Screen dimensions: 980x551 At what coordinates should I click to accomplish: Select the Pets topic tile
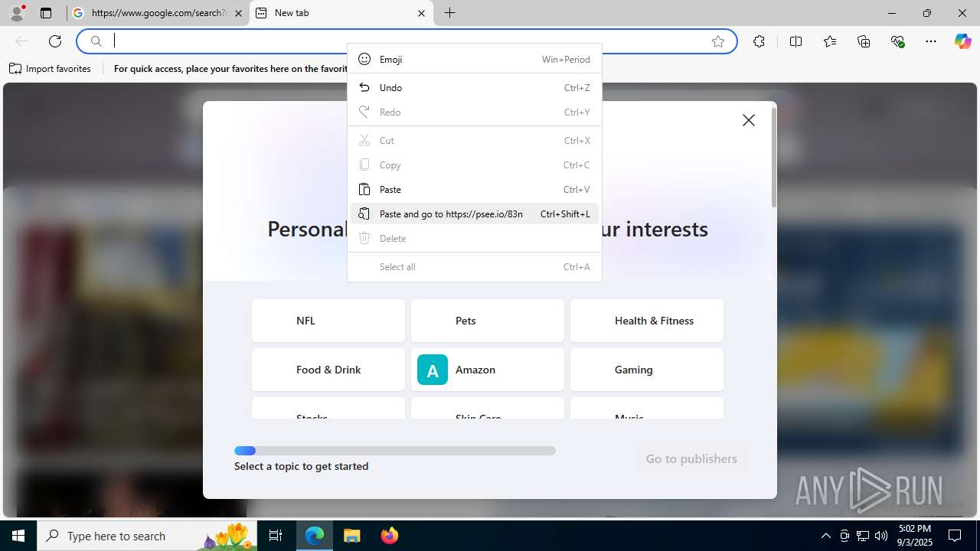point(488,321)
